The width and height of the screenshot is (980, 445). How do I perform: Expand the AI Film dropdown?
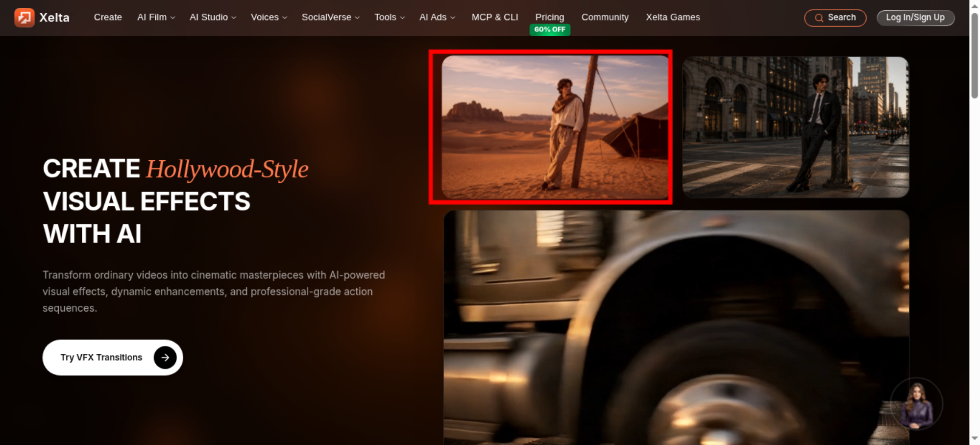(156, 17)
